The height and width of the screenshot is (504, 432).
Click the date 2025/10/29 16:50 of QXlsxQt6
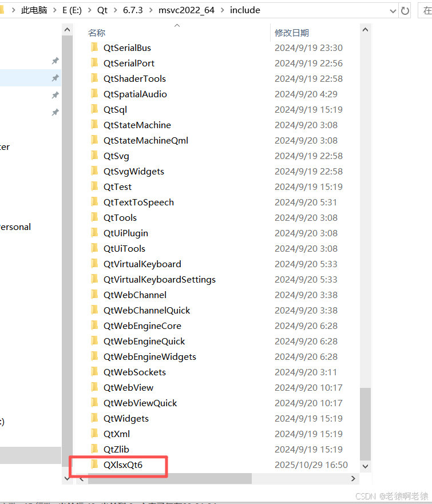[311, 465]
